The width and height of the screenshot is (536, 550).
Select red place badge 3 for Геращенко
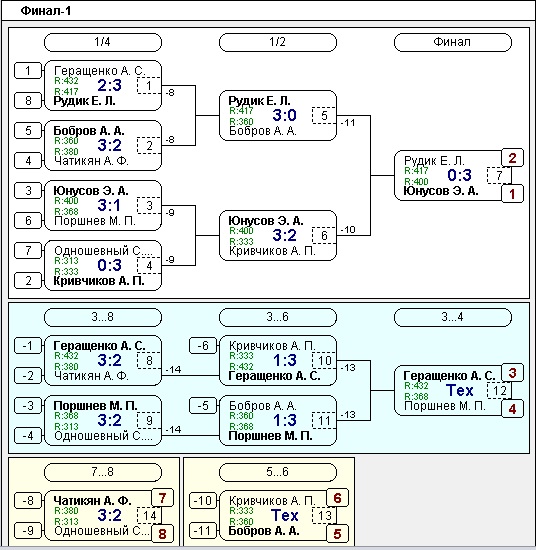click(512, 373)
